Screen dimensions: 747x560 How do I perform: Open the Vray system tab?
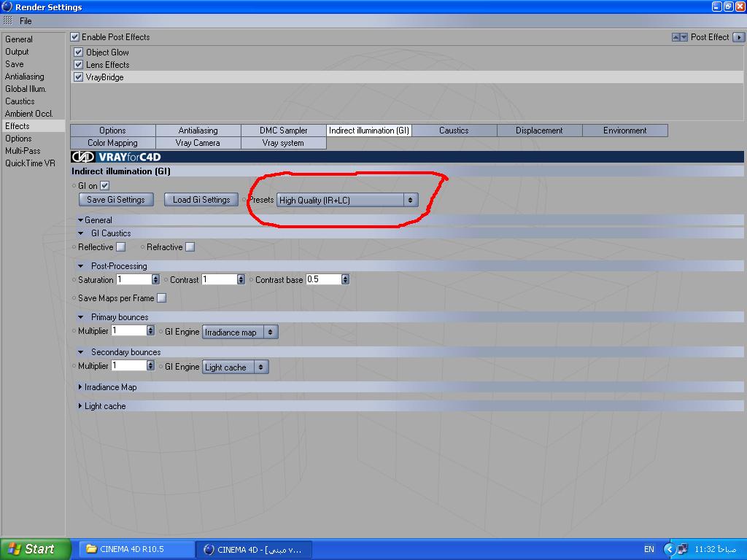click(284, 143)
